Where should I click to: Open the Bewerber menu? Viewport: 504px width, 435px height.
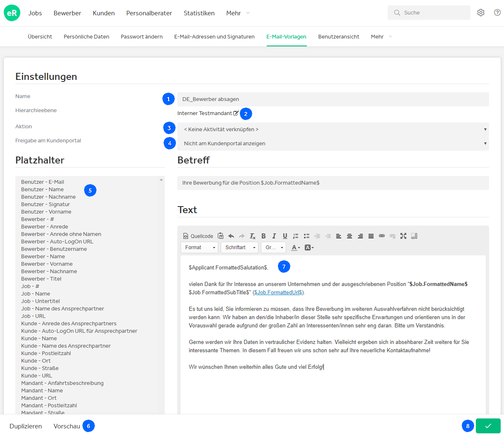click(68, 13)
